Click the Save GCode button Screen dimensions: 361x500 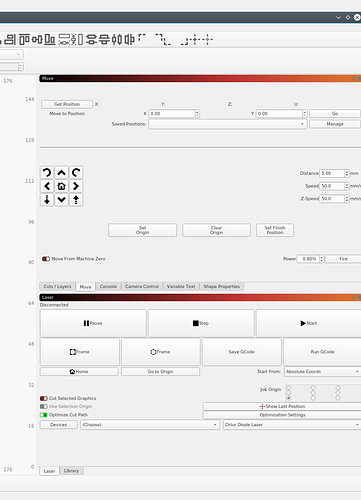(242, 352)
